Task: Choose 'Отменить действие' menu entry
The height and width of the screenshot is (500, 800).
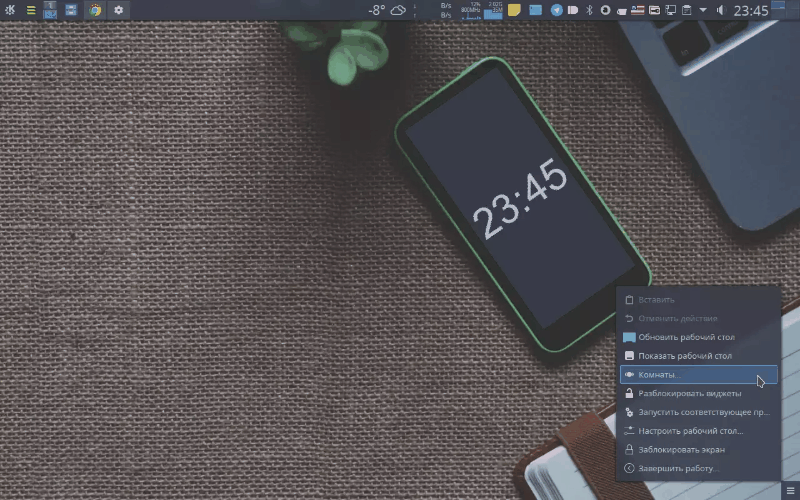Action: (698, 318)
